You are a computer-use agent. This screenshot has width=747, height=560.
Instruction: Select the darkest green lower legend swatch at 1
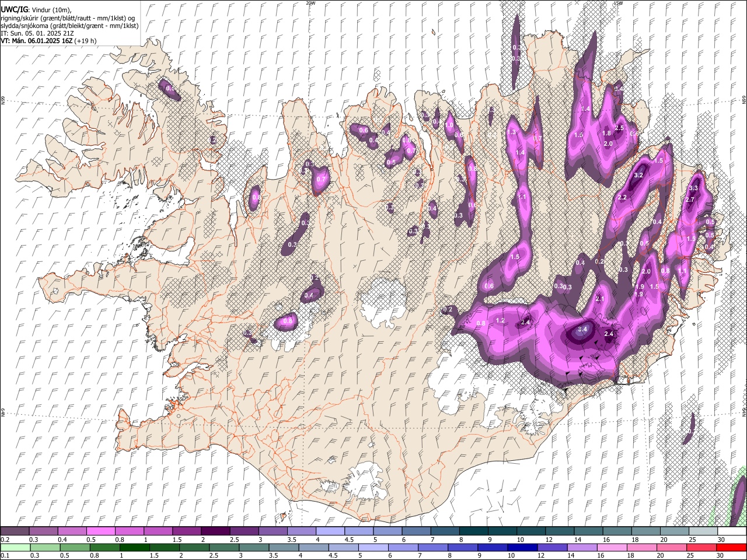[x=134, y=547]
